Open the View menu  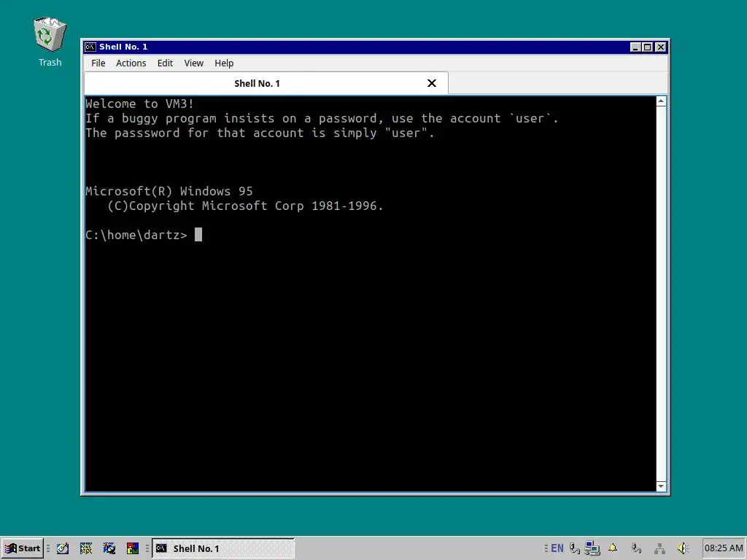click(x=193, y=63)
